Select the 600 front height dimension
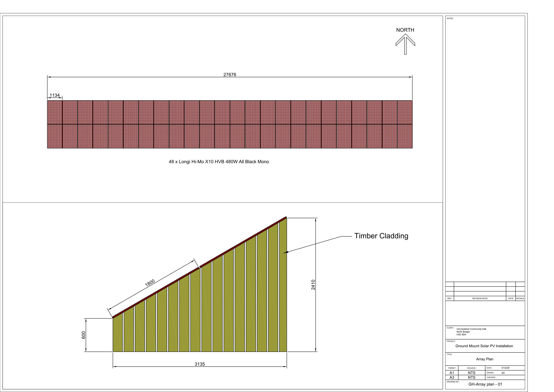Screen dimensions: 554x392 point(83,335)
